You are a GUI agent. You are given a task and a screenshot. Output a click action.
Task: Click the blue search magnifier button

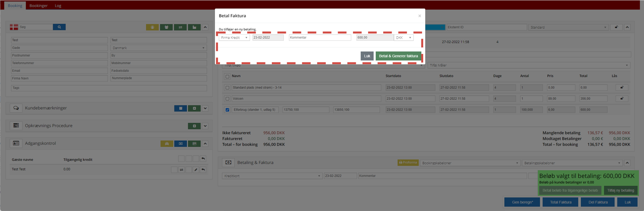tap(59, 27)
